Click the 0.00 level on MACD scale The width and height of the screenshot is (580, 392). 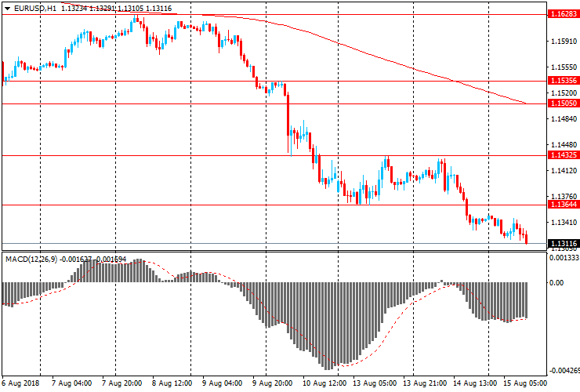(x=557, y=282)
